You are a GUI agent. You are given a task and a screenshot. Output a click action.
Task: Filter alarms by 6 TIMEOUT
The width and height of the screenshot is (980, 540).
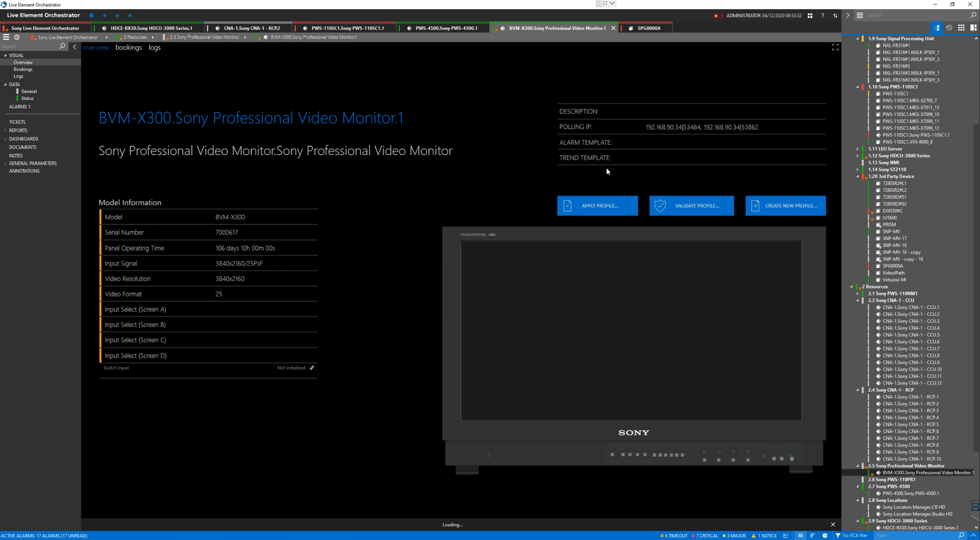674,535
